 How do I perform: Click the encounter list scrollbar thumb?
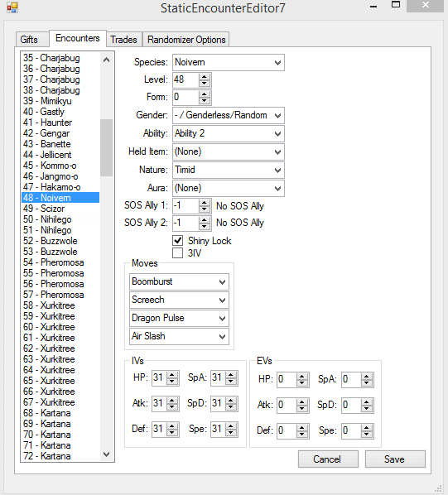(x=106, y=147)
